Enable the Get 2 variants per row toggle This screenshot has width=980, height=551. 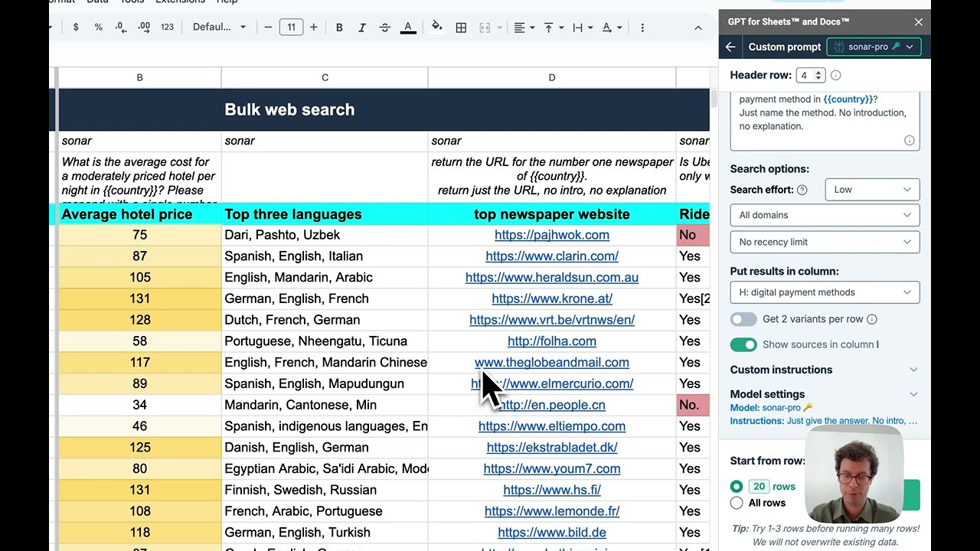pos(743,319)
